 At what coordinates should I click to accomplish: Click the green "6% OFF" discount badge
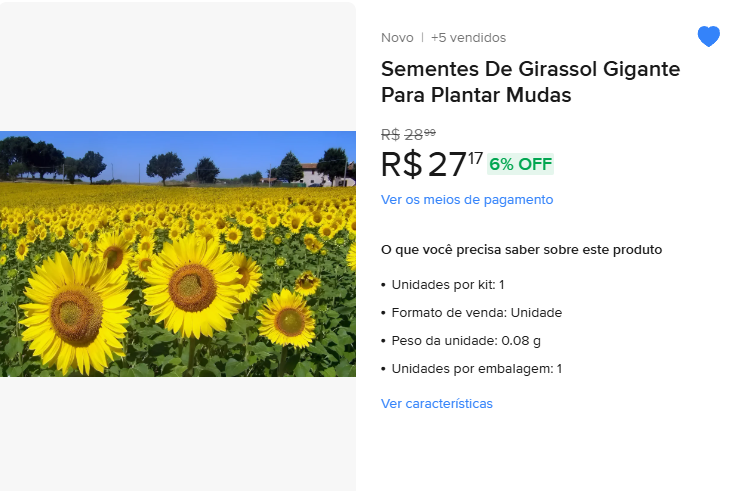520,164
